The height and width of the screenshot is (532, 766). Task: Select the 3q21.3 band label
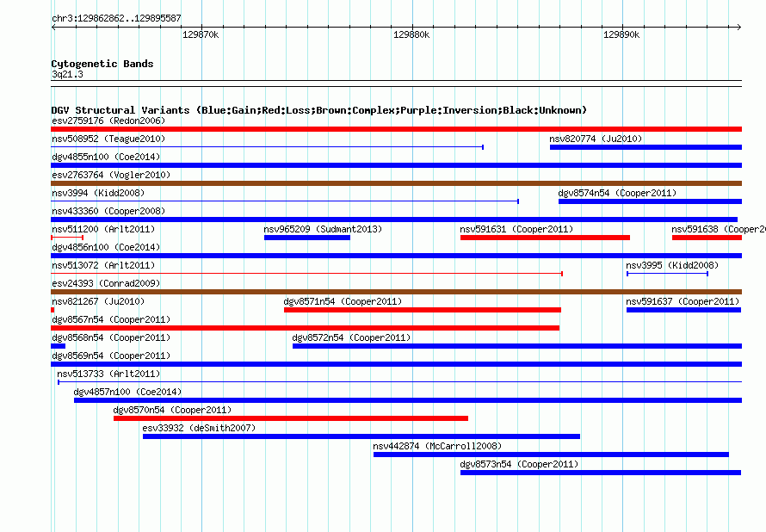point(67,74)
